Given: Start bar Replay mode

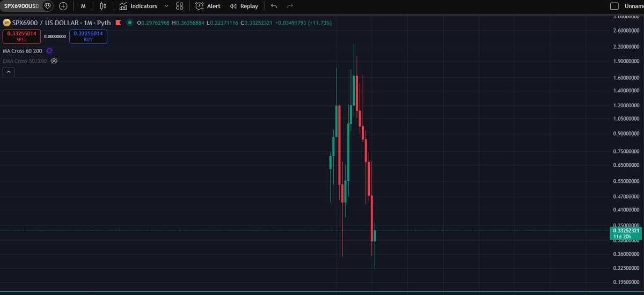Looking at the screenshot, I should click(244, 6).
